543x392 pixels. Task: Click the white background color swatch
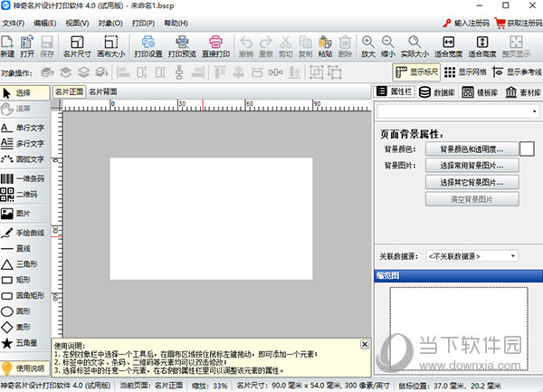527,149
